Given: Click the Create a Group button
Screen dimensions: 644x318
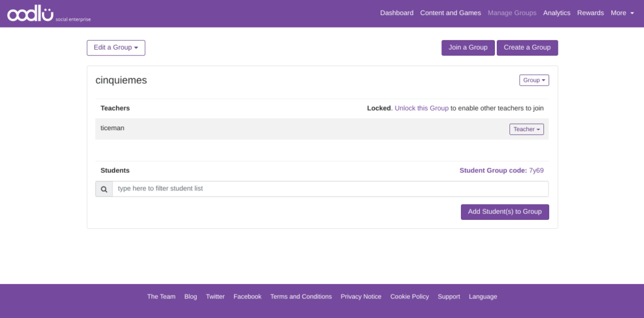Looking at the screenshot, I should (x=527, y=48).
